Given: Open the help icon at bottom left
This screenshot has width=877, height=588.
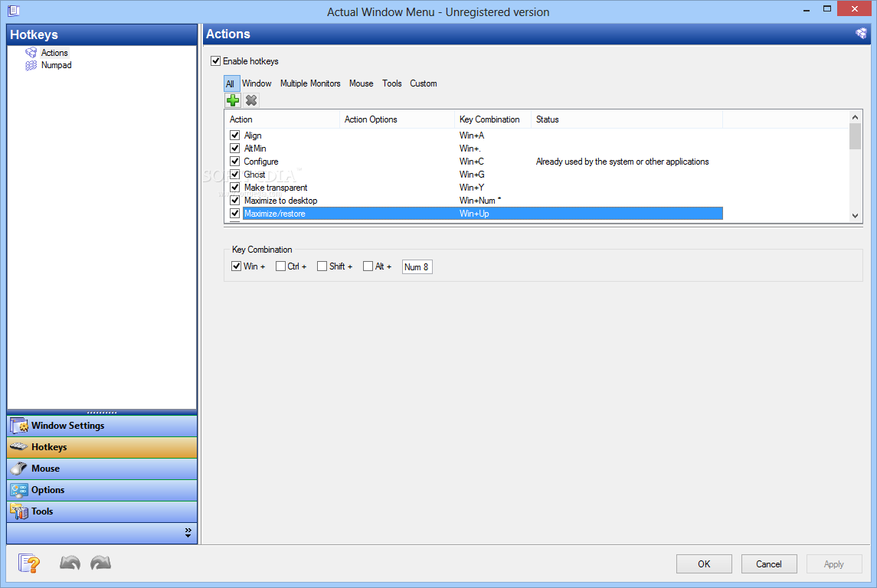Looking at the screenshot, I should click(29, 563).
